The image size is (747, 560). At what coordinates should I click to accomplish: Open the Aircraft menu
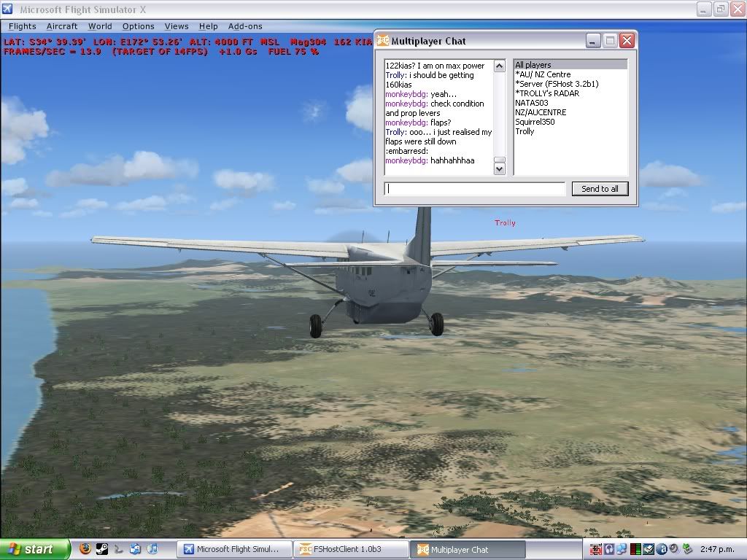click(62, 26)
